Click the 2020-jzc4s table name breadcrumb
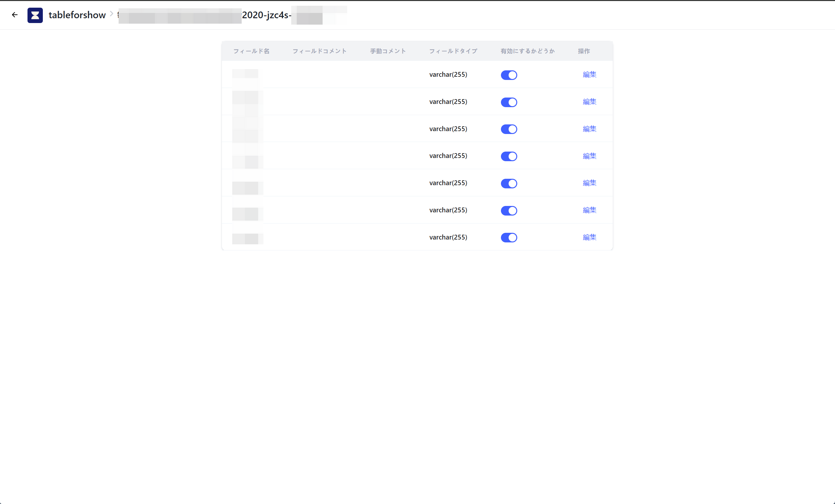 pos(266,15)
